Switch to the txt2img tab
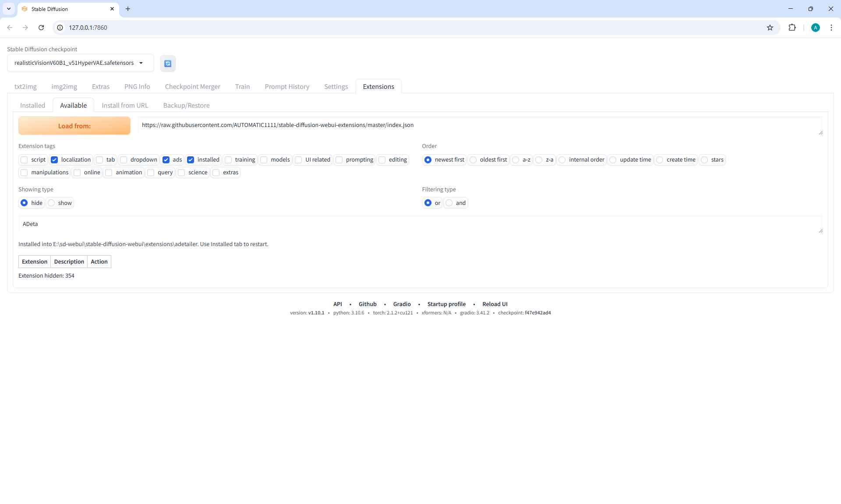841x504 pixels. click(25, 87)
